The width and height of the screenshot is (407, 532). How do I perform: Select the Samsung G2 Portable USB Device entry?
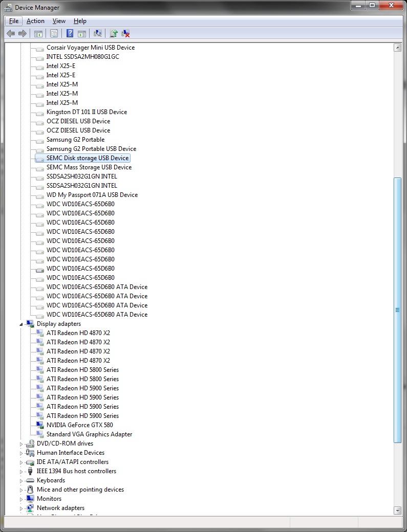coord(91,149)
